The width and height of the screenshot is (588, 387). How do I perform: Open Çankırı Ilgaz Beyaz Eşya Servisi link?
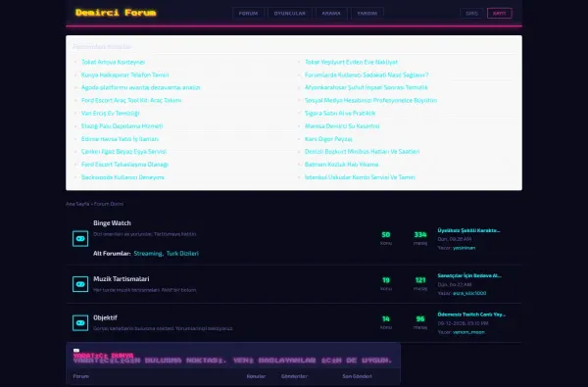pos(123,152)
